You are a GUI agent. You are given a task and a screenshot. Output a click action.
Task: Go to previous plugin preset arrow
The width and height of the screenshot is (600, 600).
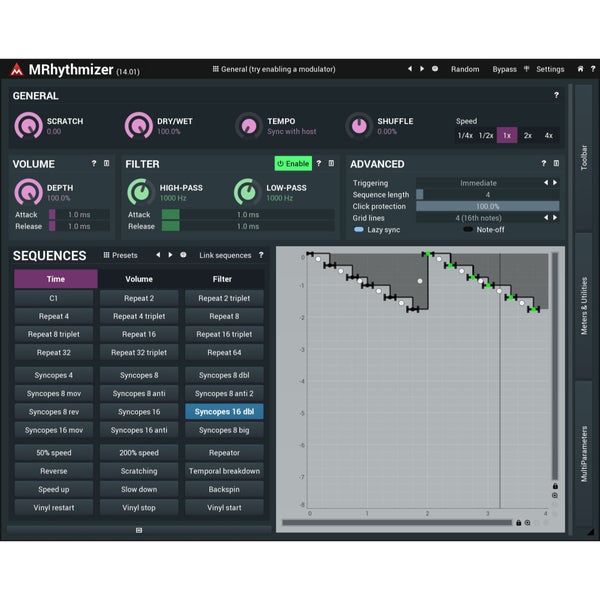(x=410, y=69)
